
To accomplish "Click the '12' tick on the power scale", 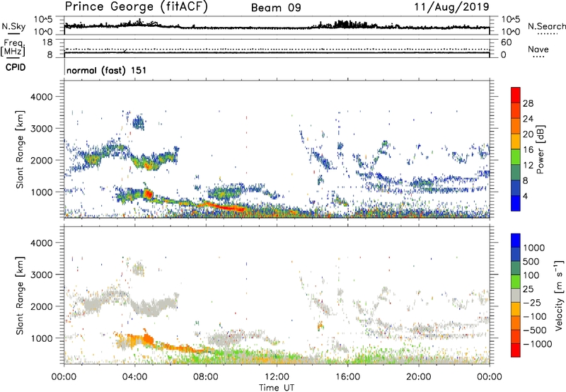I will [528, 166].
